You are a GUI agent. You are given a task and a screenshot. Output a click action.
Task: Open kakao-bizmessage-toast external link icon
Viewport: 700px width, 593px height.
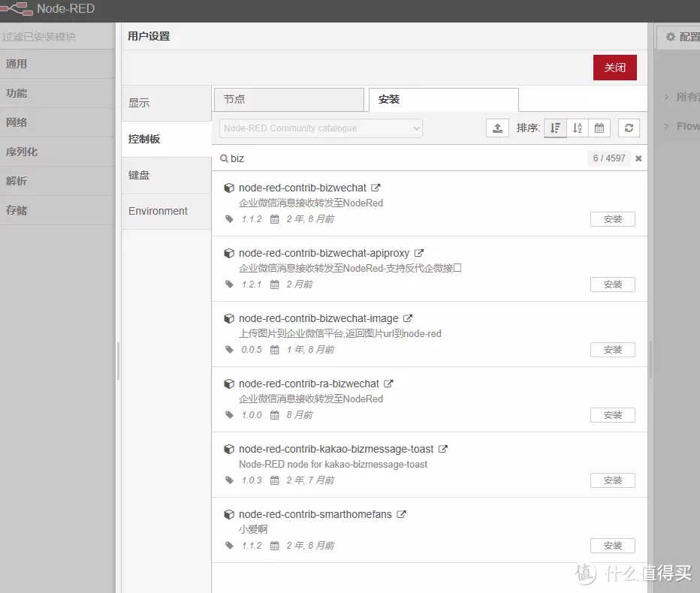click(x=443, y=449)
